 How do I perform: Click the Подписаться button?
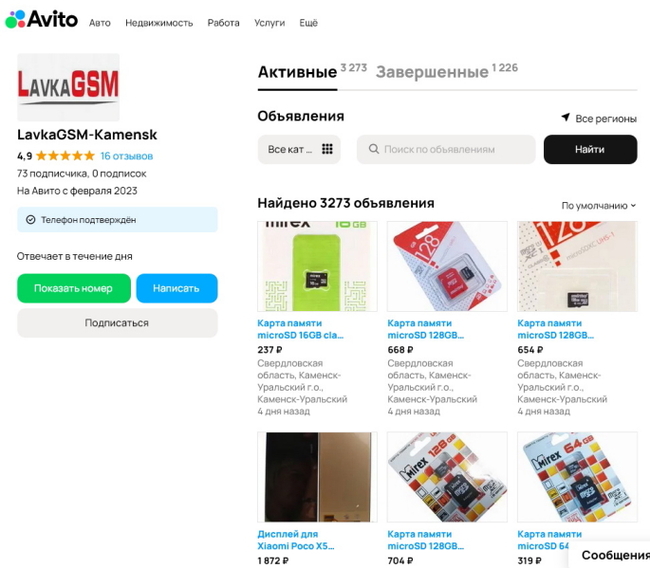tap(117, 323)
